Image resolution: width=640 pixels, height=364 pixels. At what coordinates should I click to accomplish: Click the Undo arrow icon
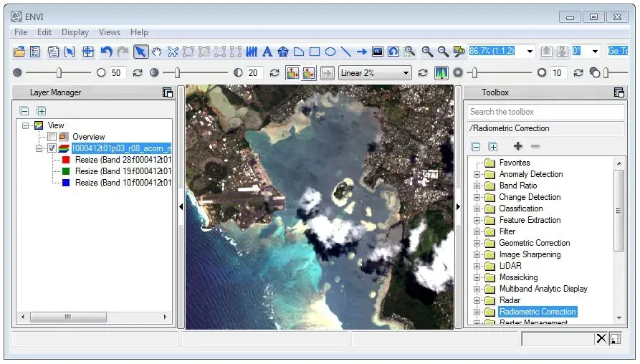pyautogui.click(x=106, y=52)
